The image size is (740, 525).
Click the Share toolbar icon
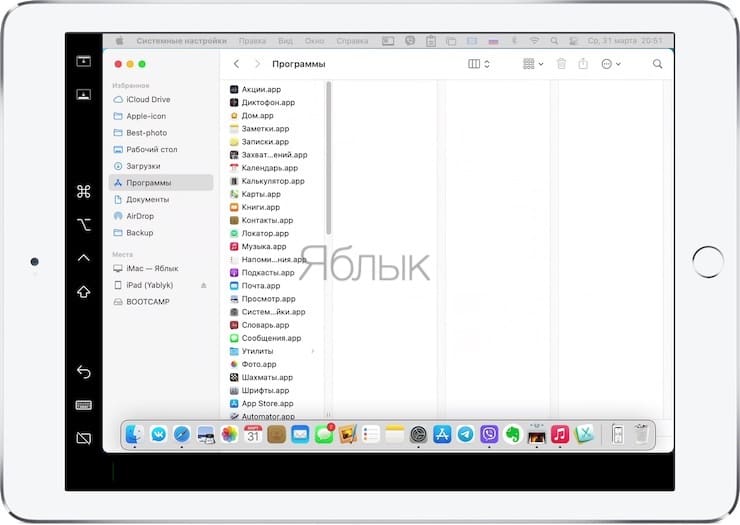tap(583, 64)
